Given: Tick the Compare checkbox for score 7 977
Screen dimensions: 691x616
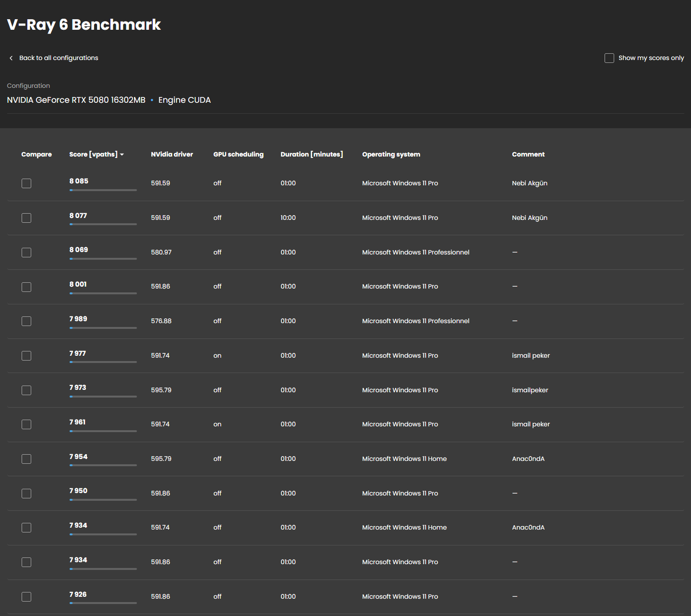Looking at the screenshot, I should [26, 356].
